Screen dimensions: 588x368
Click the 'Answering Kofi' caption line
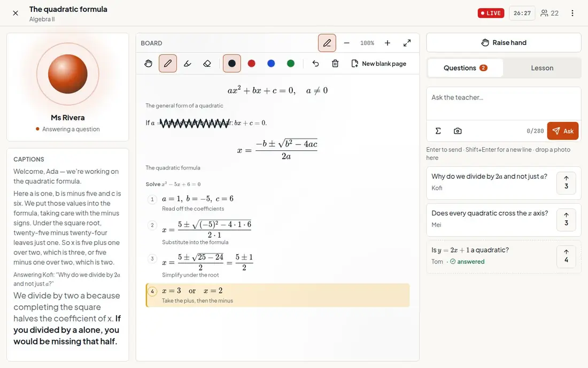pos(67,279)
